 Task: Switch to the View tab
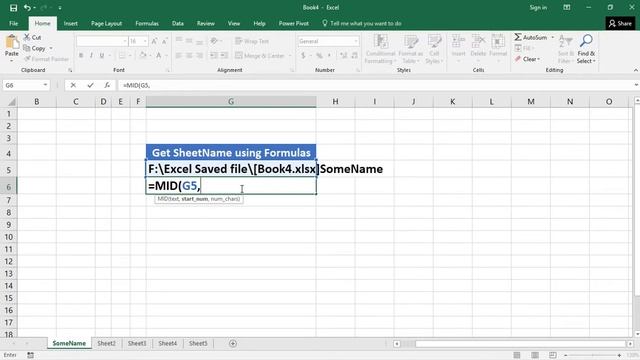pyautogui.click(x=234, y=24)
